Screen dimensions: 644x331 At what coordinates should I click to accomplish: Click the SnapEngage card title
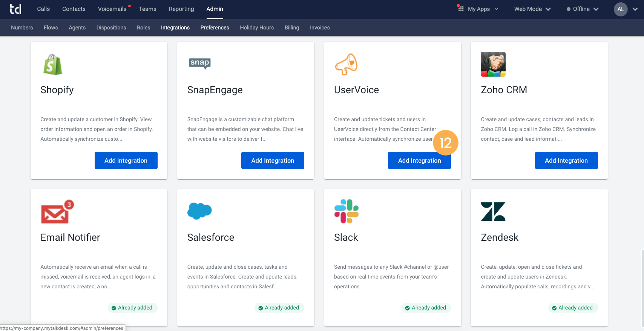pos(215,90)
